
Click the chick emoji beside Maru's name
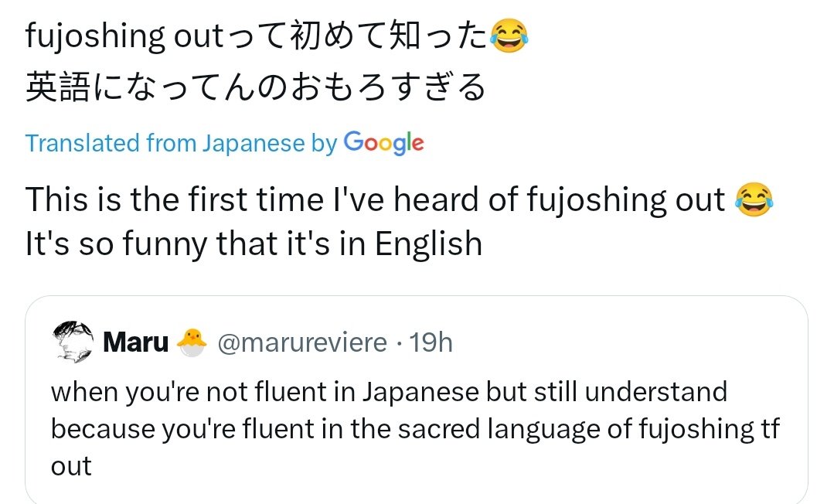pyautogui.click(x=192, y=342)
